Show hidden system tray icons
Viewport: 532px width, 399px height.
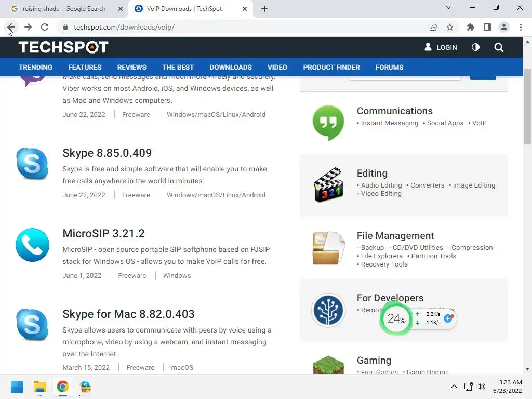454,387
